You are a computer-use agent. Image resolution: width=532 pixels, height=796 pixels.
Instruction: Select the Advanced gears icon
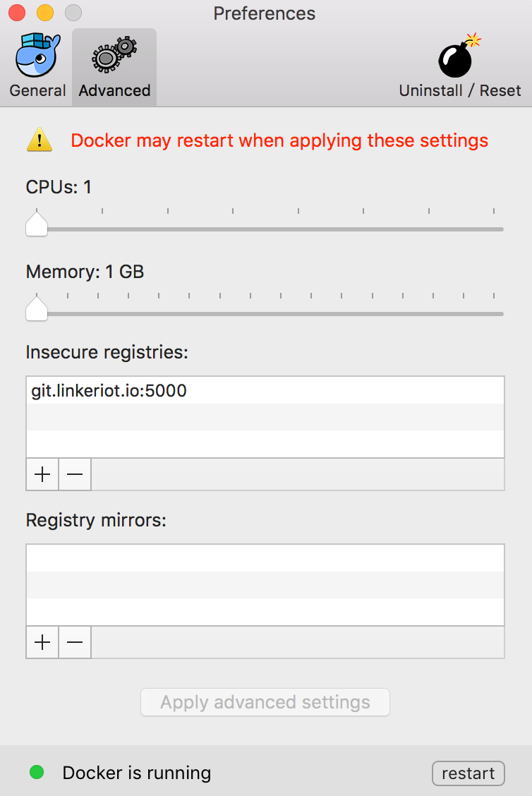tap(114, 55)
